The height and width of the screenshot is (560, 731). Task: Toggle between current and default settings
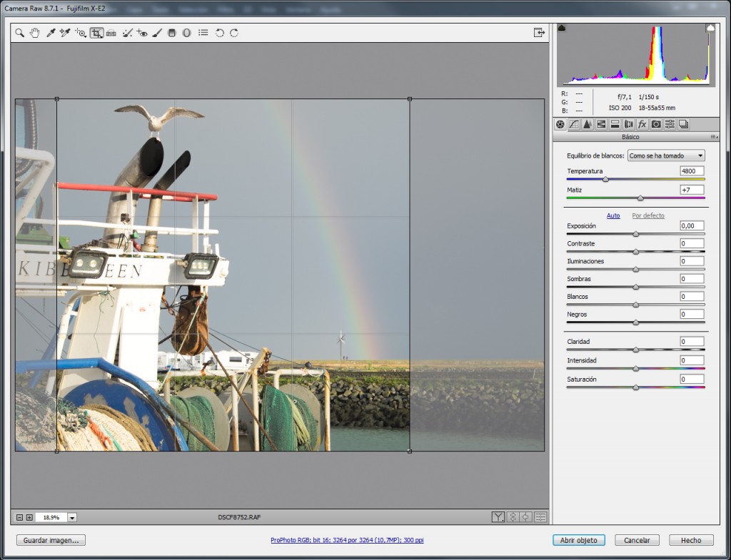pos(540,516)
